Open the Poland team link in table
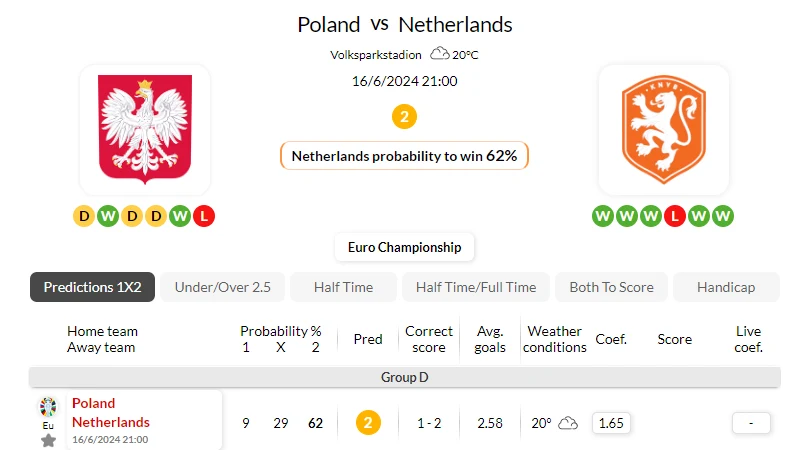The height and width of the screenshot is (450, 800). tap(93, 403)
